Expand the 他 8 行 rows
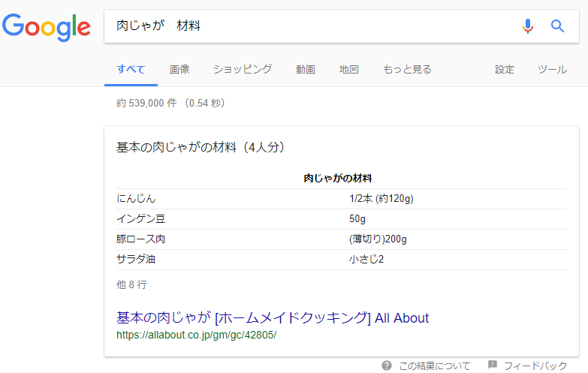This screenshot has height=373, width=588. (131, 284)
